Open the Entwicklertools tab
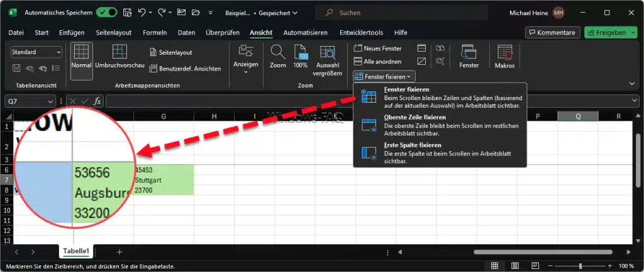 pos(361,33)
